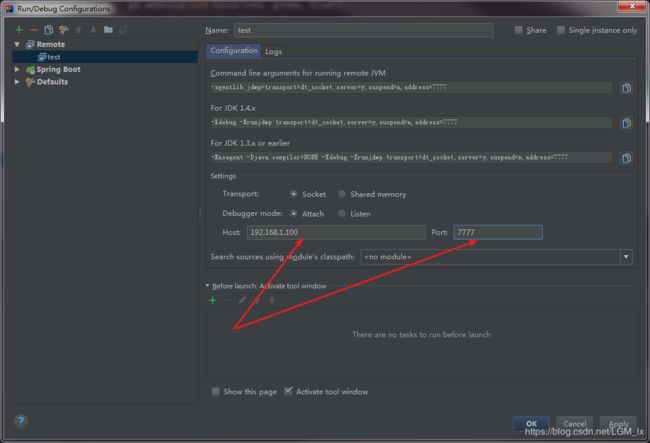Open the module classpath dropdown

pyautogui.click(x=626, y=257)
